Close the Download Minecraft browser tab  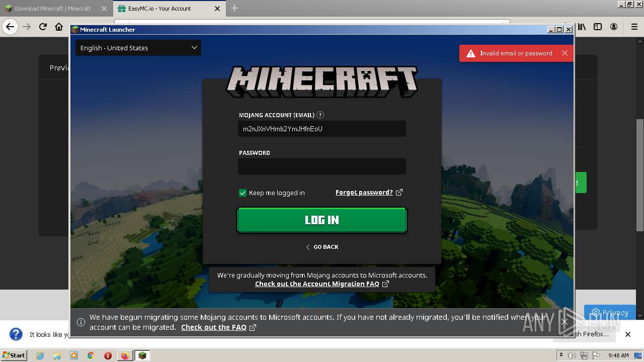tap(104, 9)
